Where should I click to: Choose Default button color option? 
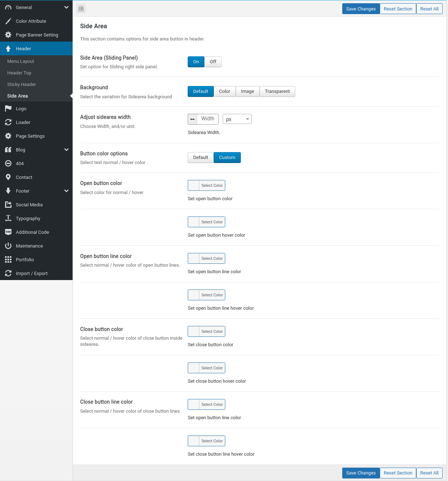pyautogui.click(x=201, y=158)
